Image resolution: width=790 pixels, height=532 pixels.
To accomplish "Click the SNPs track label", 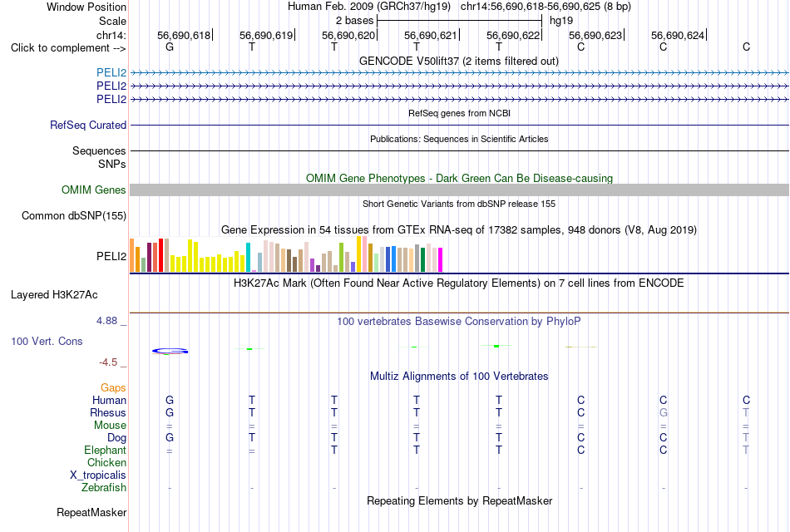I will (112, 164).
